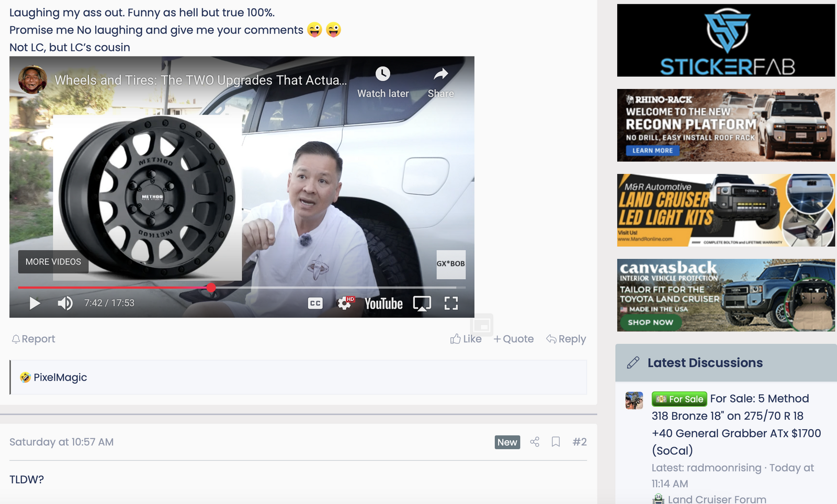Open For Sale: 5 Method 318 Bronze thread
This screenshot has height=504, width=837.
tap(736, 425)
